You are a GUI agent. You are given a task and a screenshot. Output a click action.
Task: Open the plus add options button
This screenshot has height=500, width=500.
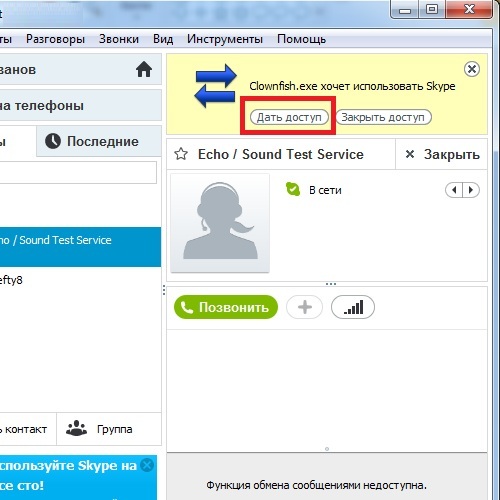pyautogui.click(x=304, y=307)
